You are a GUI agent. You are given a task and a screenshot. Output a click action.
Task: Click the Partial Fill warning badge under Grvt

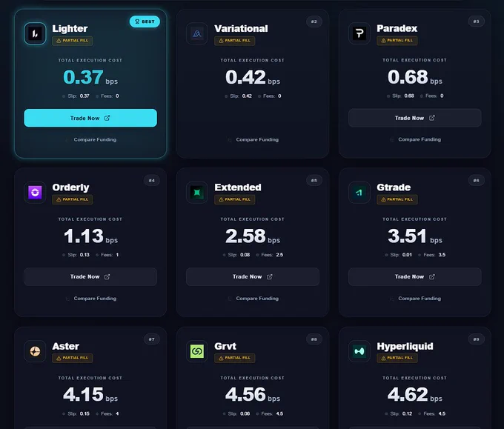[x=235, y=358]
